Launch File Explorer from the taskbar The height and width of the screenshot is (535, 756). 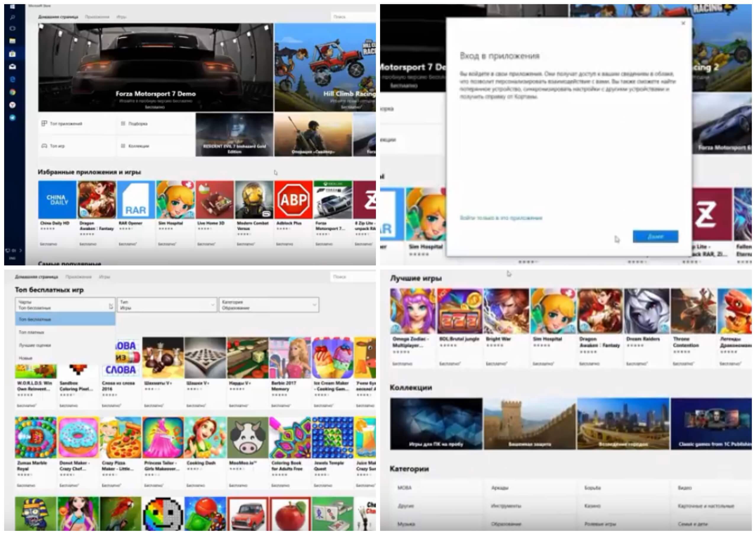point(12,41)
